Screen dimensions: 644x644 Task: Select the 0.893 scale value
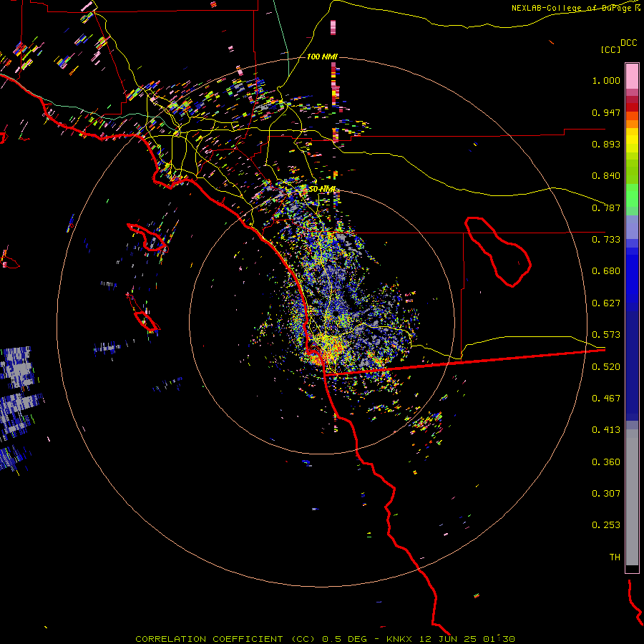tap(606, 144)
